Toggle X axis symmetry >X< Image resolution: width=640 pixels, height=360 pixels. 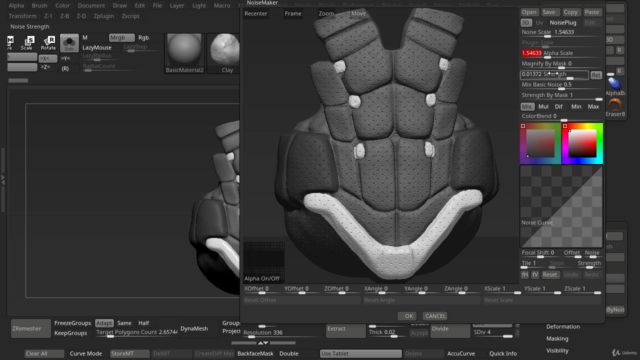tap(47, 59)
